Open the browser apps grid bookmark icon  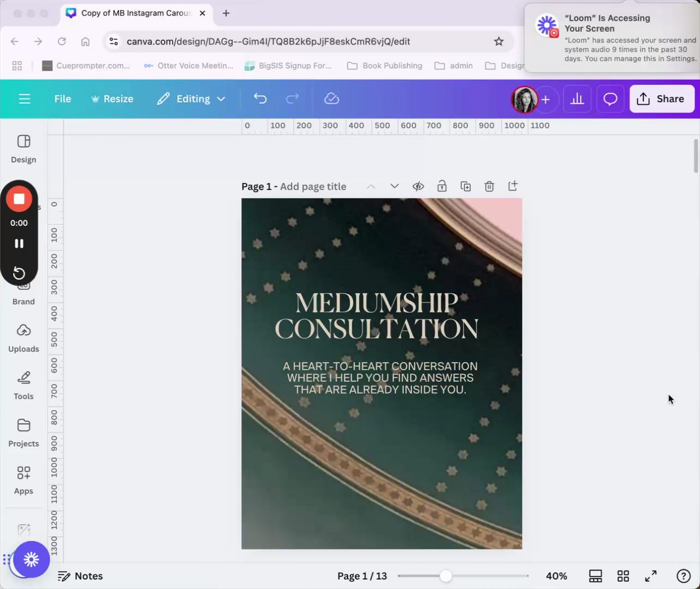(17, 66)
